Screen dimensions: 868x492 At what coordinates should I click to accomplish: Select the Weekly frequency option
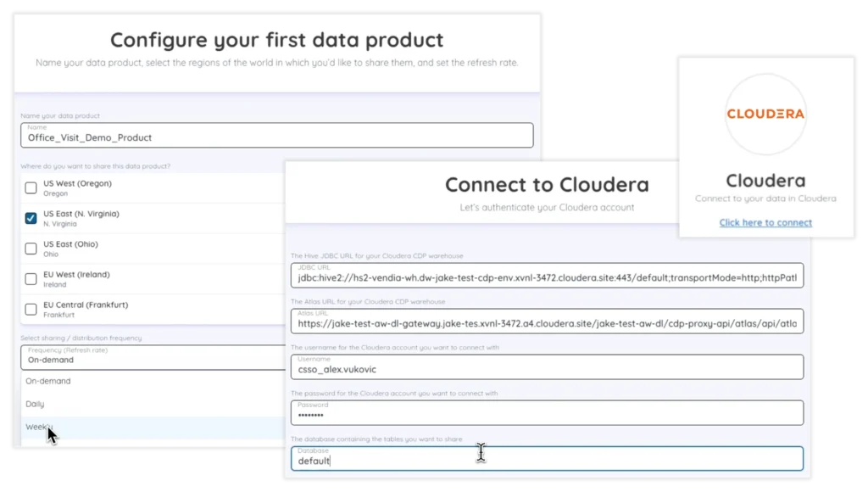(x=39, y=428)
